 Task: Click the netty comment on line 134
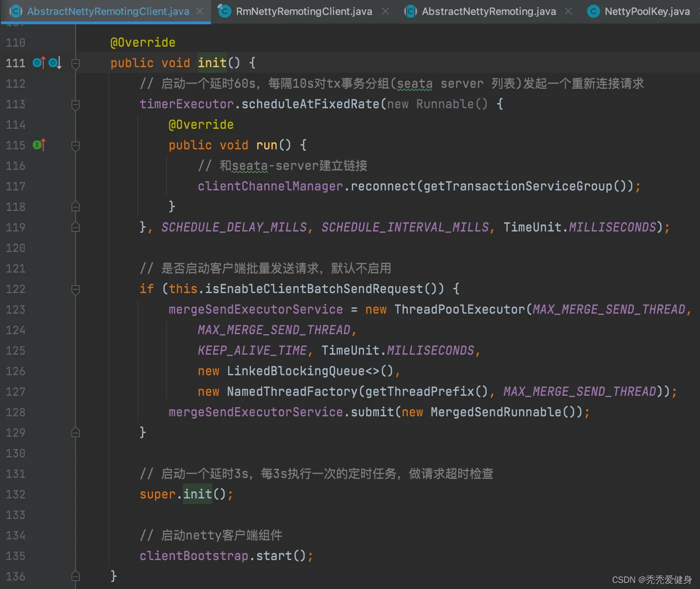pyautogui.click(x=211, y=535)
